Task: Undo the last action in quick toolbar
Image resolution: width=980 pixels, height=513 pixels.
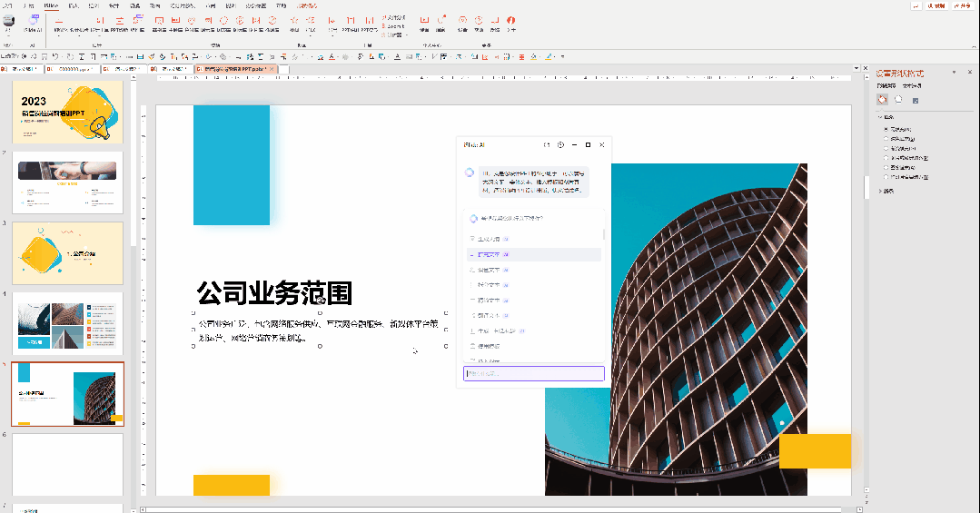Action: pyautogui.click(x=55, y=56)
